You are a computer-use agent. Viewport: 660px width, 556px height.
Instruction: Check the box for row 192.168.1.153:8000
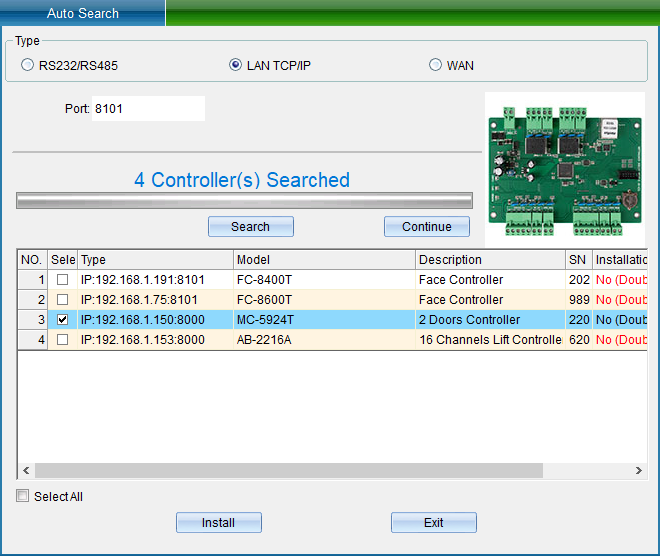pyautogui.click(x=62, y=340)
